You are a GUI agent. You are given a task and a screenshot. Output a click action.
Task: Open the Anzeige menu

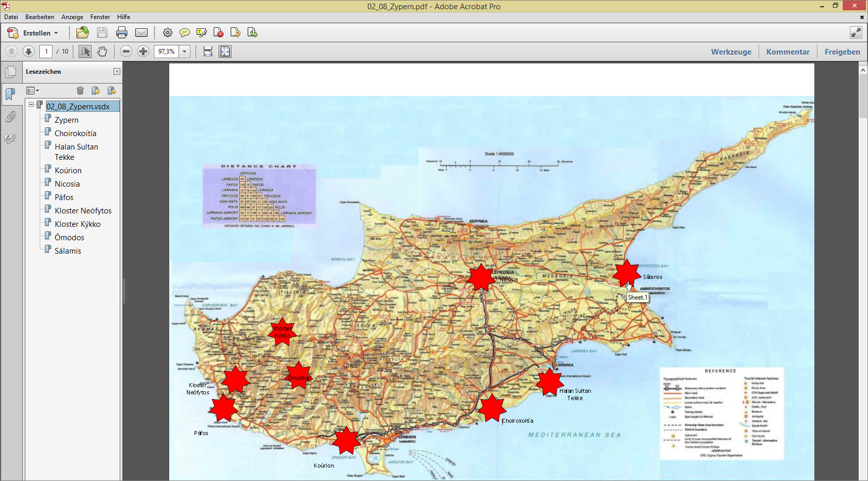(x=72, y=17)
